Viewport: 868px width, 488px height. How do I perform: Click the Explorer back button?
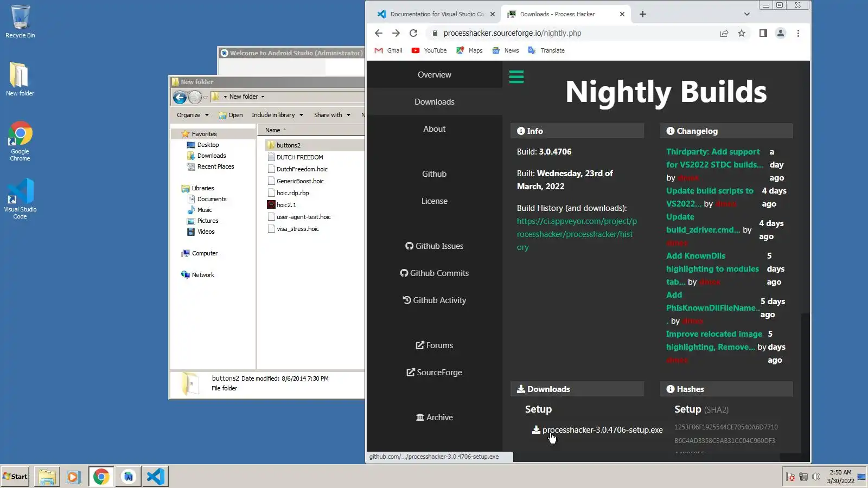click(x=180, y=98)
